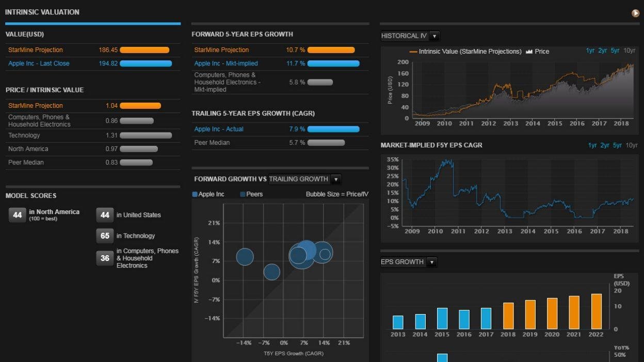Screen dimensions: 644x362
Task: Click the 44 in North America score badge
Action: (17, 215)
